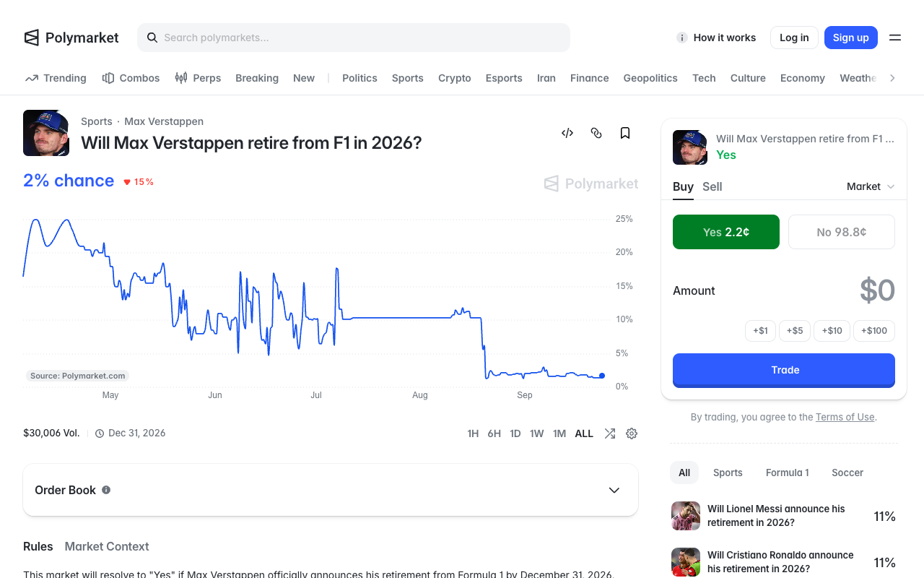Image resolution: width=924 pixels, height=578 pixels.
Task: Click the Sign up button
Action: 851,38
